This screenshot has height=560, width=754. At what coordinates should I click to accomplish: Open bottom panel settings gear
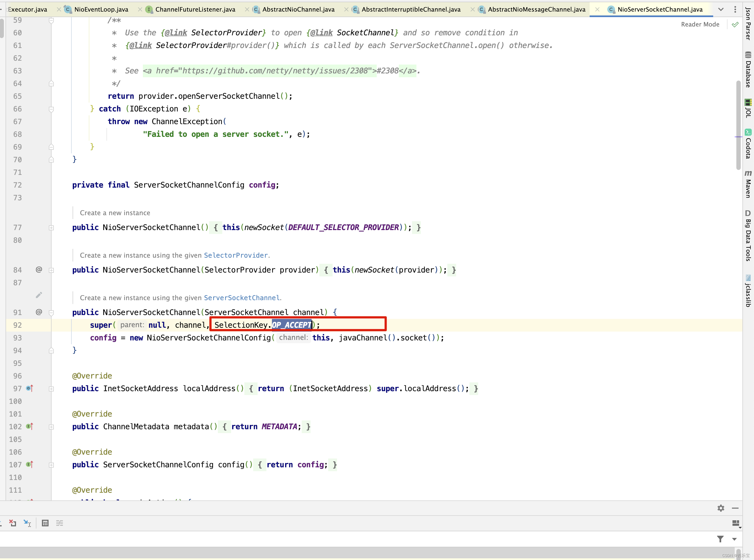[x=721, y=508]
